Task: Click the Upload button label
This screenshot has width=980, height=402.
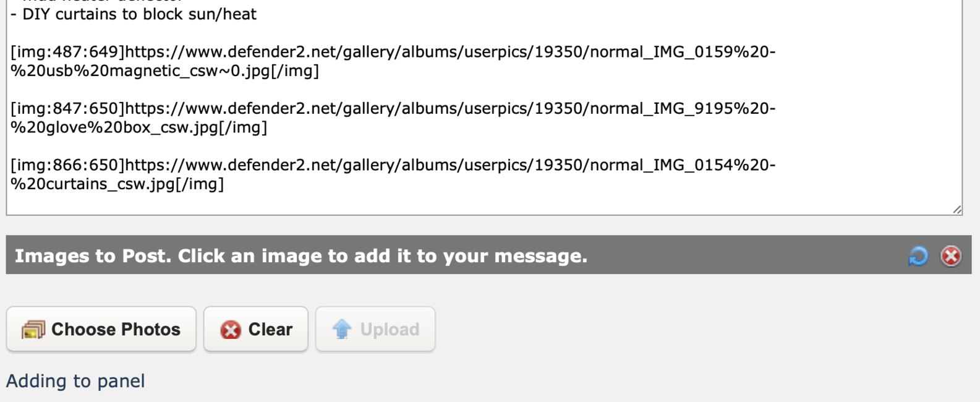Action: (x=390, y=329)
